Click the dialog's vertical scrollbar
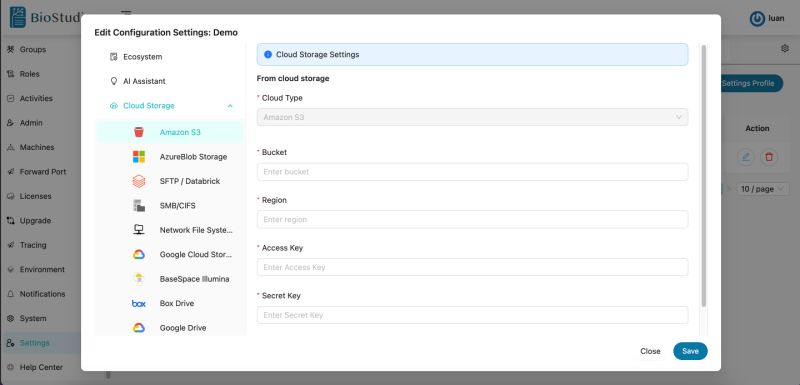The height and width of the screenshot is (385, 800). point(704,176)
